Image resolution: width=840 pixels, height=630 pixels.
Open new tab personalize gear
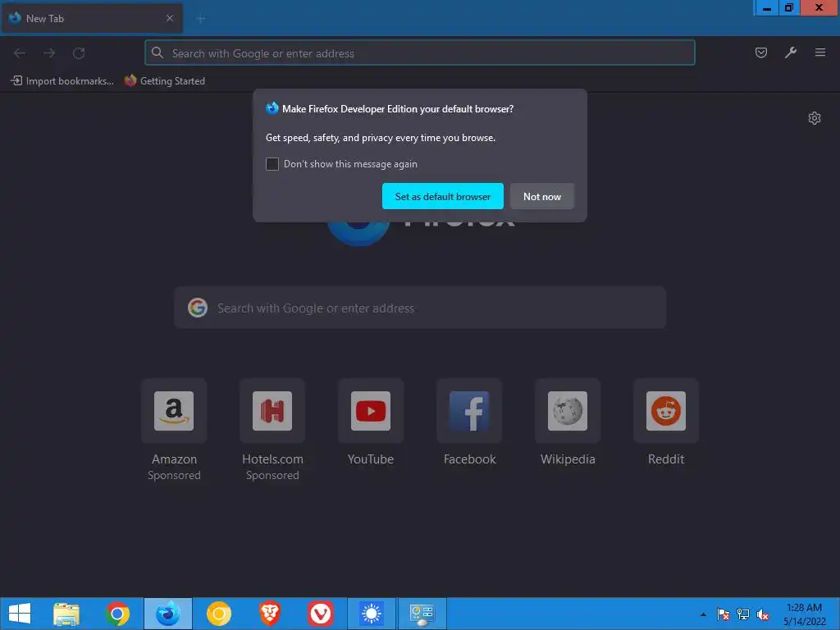[x=815, y=118]
